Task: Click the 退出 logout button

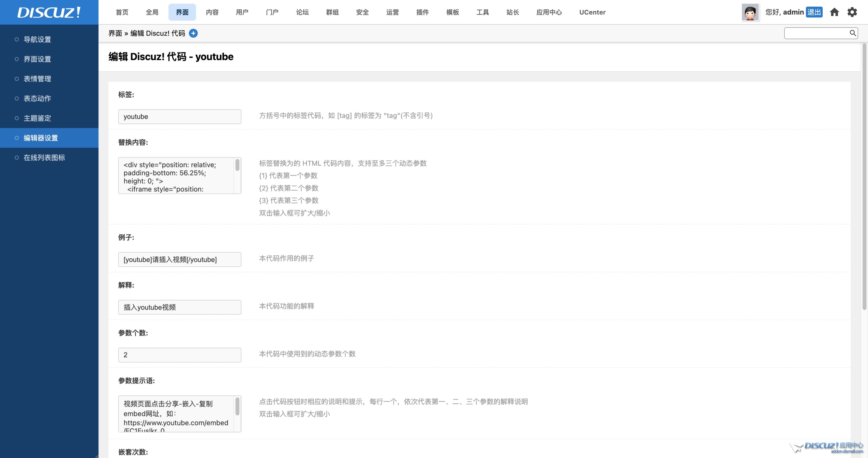Action: 814,12
